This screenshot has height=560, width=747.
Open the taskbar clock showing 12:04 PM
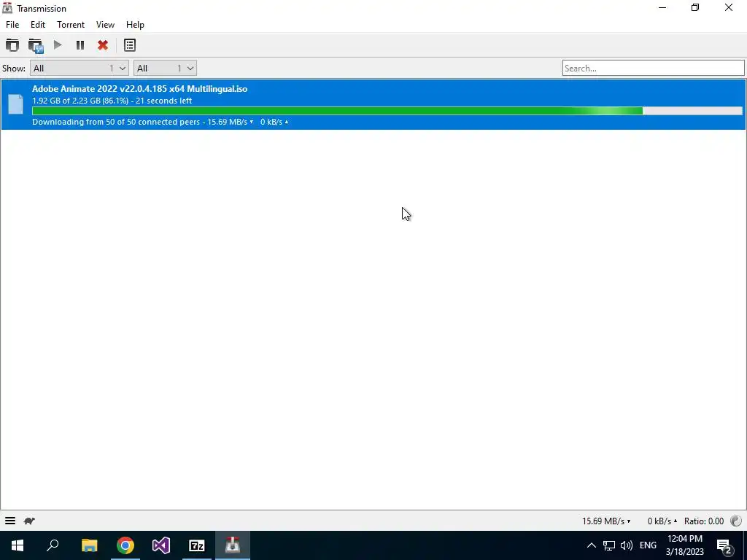(x=685, y=545)
